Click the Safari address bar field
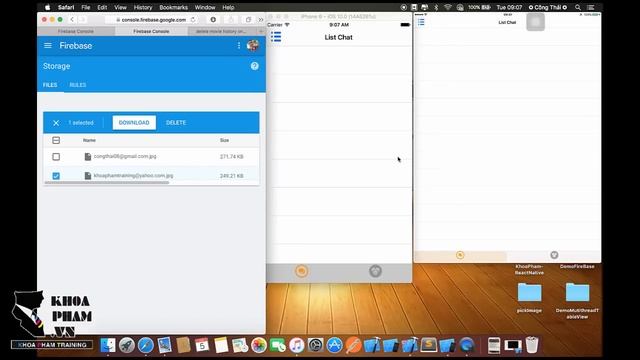The image size is (640, 360). pos(151,20)
